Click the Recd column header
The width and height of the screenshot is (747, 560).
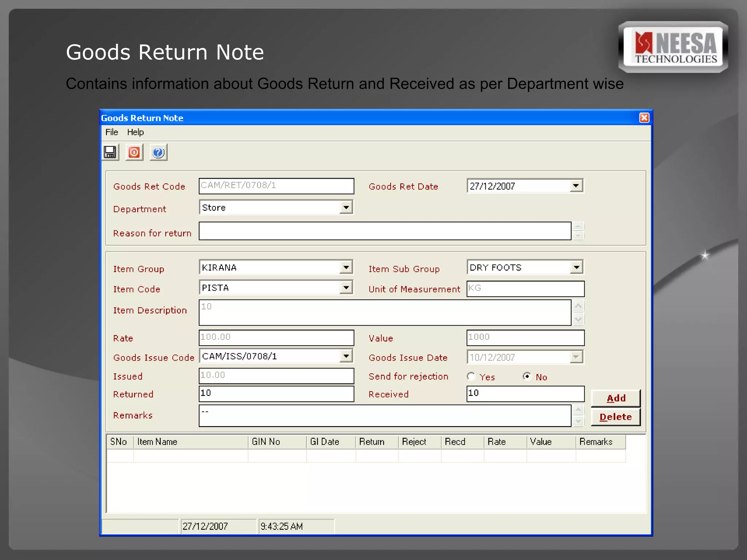tap(462, 442)
